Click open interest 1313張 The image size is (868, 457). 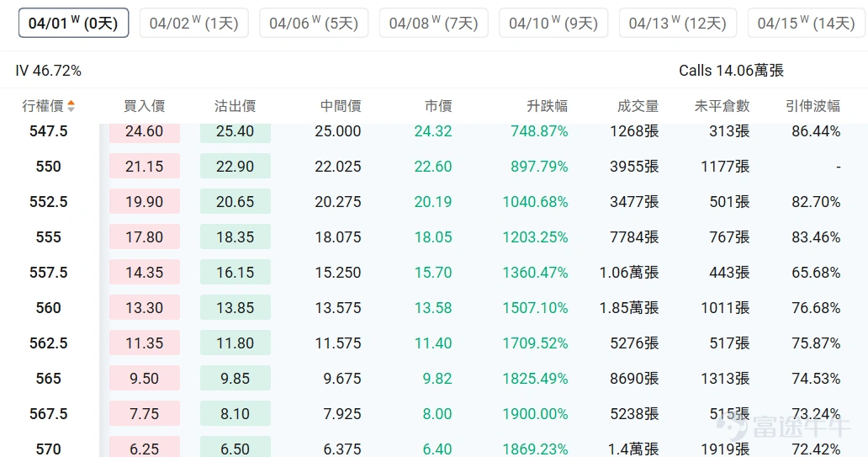725,379
